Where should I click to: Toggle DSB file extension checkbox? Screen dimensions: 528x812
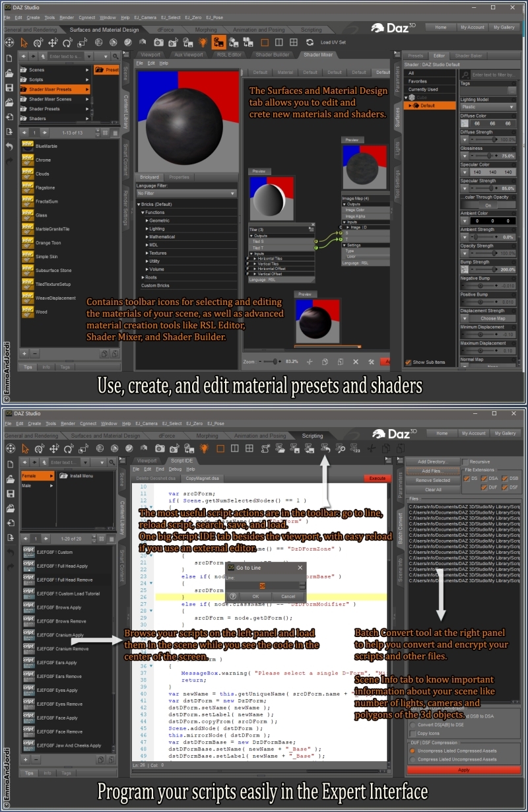[506, 478]
